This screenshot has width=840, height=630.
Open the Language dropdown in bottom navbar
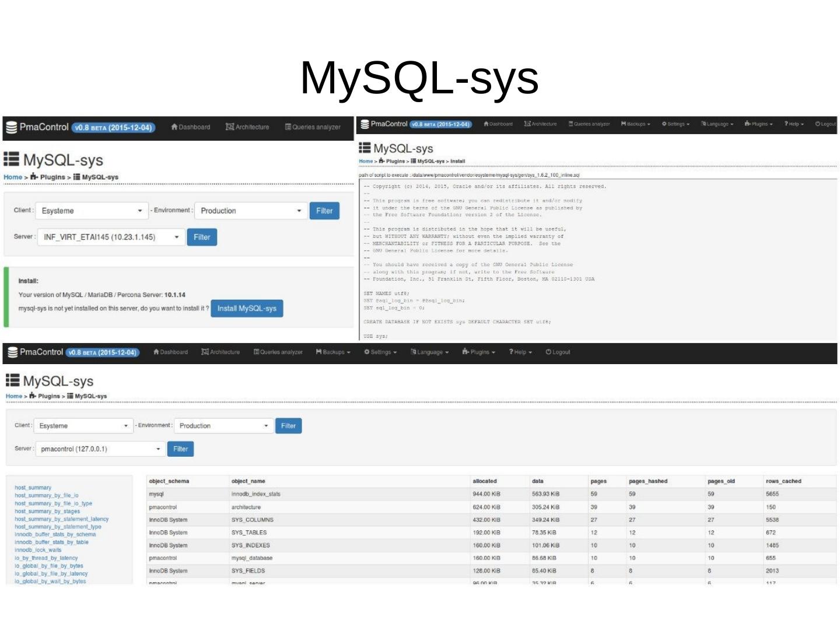pos(430,352)
